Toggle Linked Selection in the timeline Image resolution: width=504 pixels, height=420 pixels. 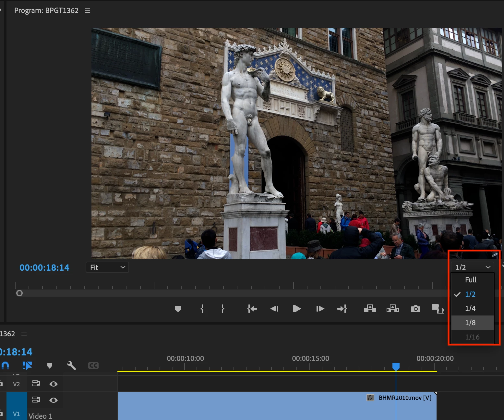[x=27, y=366]
